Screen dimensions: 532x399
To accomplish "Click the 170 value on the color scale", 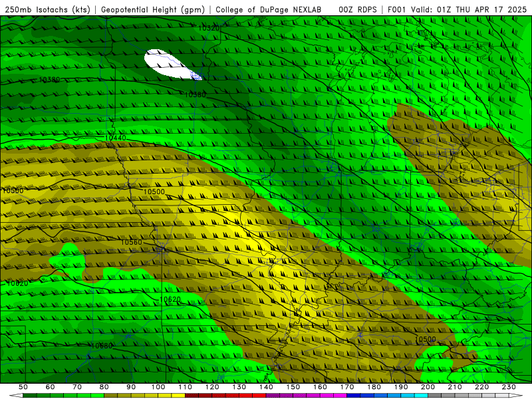I will tap(347, 387).
